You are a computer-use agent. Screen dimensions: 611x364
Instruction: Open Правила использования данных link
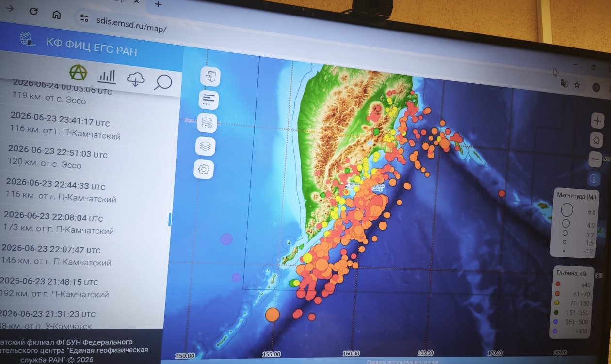403,362
